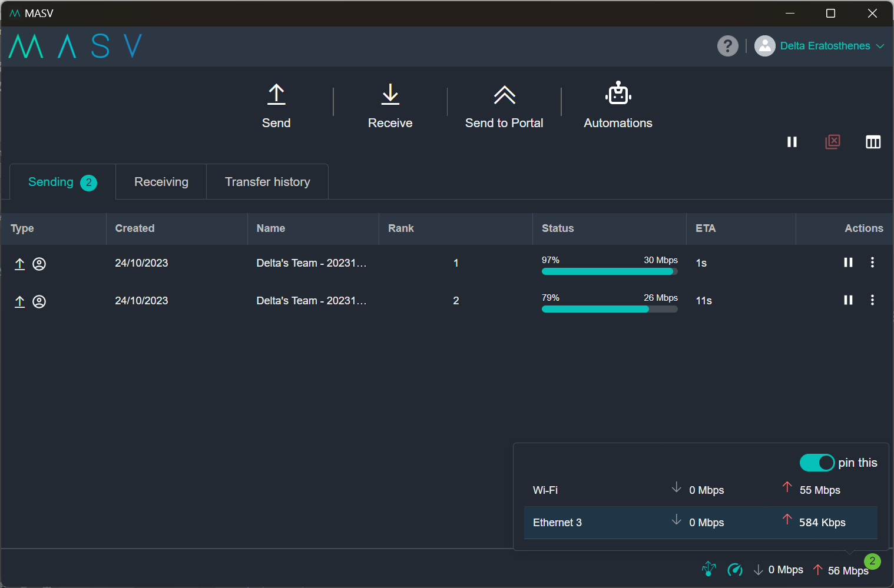Click the Receive download icon
The height and width of the screenshot is (588, 894).
pyautogui.click(x=390, y=95)
